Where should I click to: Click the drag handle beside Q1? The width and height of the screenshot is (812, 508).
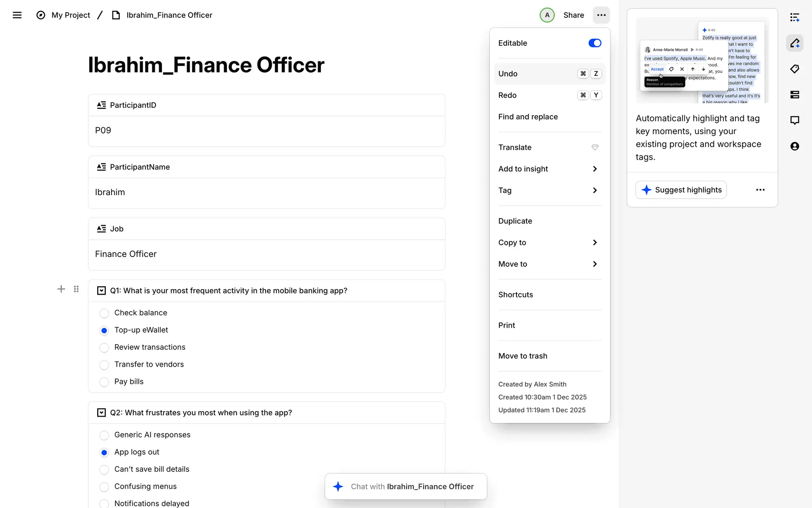click(76, 289)
